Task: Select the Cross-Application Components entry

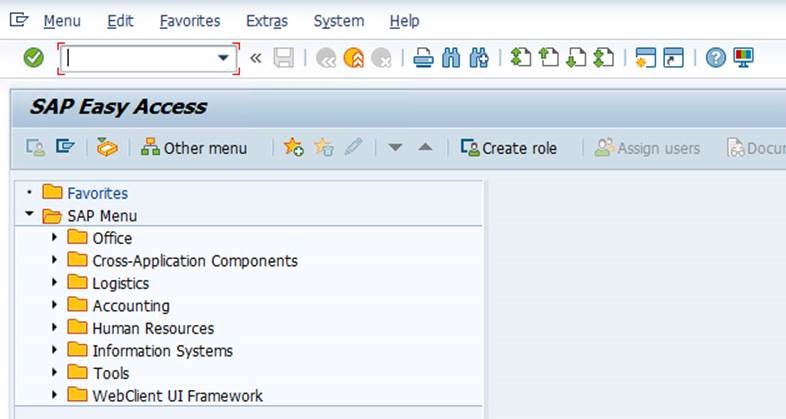Action: (x=195, y=261)
